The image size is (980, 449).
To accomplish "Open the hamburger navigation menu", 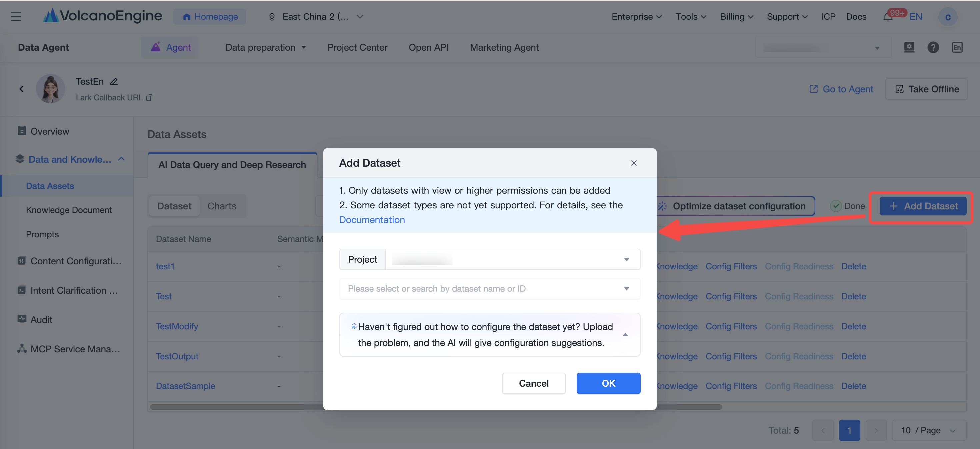I will (x=16, y=17).
